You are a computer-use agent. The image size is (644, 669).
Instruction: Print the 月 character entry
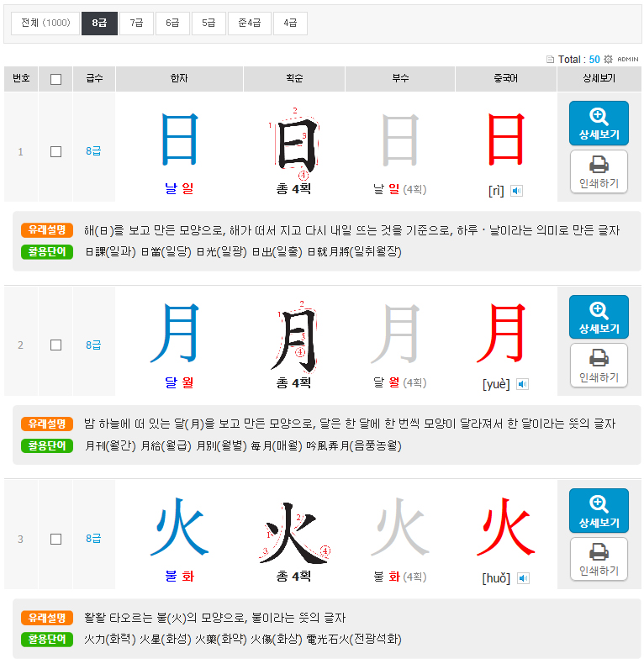coord(599,366)
